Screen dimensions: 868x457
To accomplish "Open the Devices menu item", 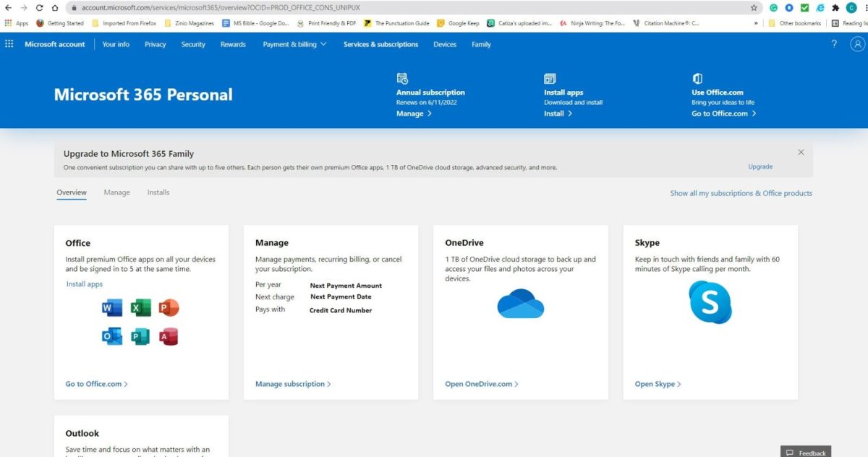I will [445, 44].
